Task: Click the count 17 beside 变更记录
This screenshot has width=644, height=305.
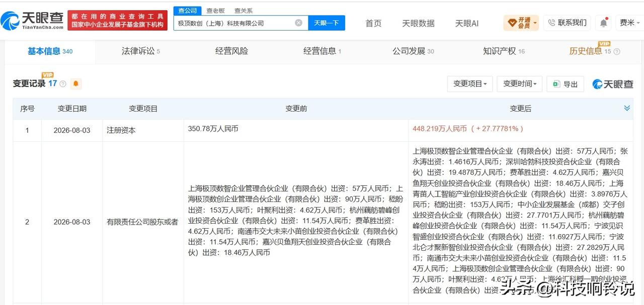Action: (x=52, y=84)
